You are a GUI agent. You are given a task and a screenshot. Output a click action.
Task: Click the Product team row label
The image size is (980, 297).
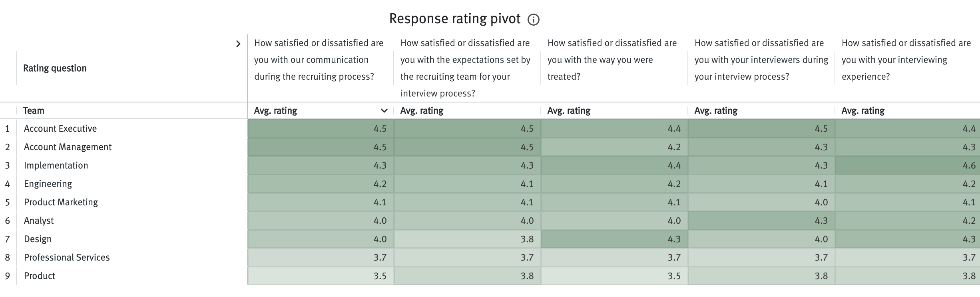point(39,276)
